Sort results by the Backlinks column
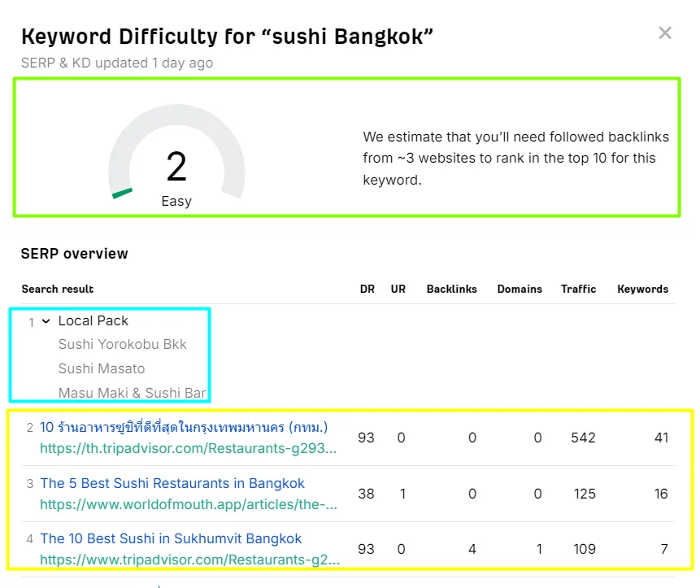700x588 pixels. coord(451,289)
